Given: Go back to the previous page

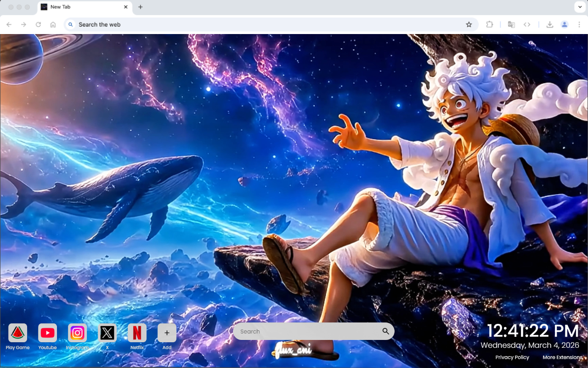Looking at the screenshot, I should pos(9,24).
